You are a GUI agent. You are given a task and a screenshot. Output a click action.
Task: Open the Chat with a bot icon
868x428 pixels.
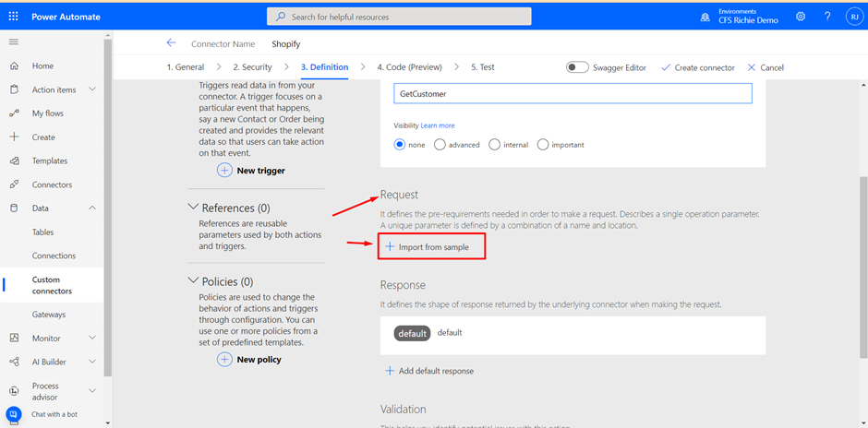click(13, 413)
